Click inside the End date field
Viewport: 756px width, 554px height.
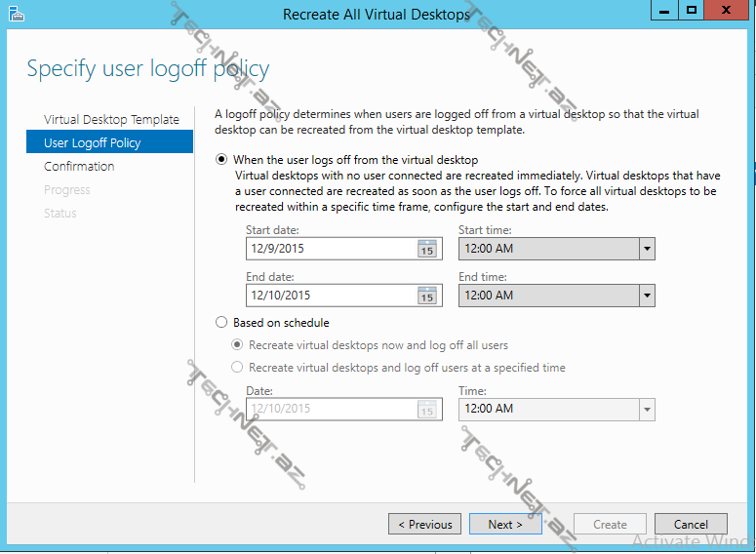point(330,296)
